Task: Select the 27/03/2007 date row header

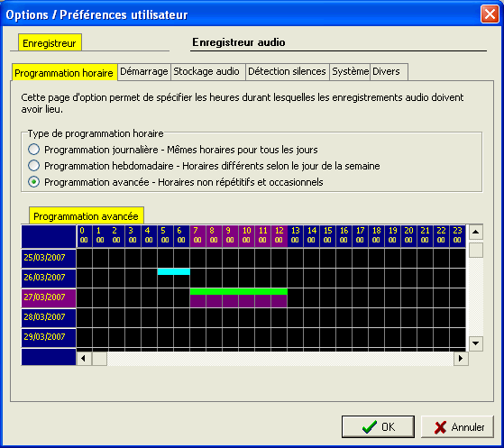Action: point(49,298)
